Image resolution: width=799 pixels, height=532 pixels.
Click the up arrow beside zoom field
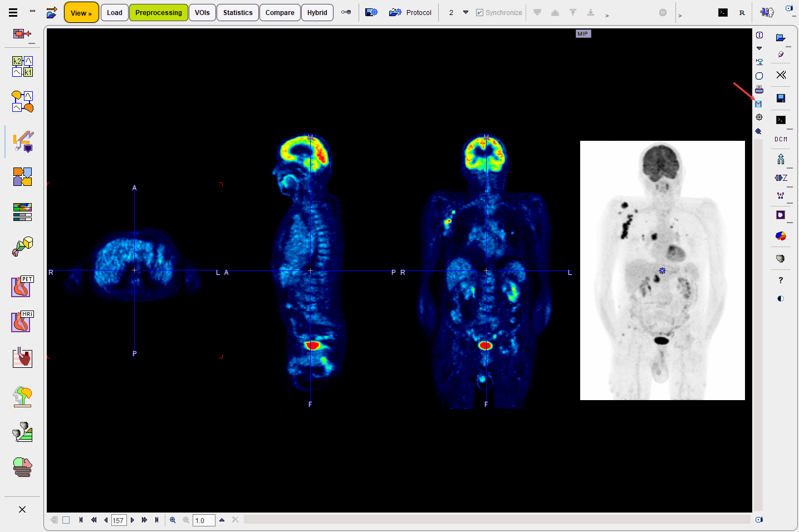[x=222, y=520]
